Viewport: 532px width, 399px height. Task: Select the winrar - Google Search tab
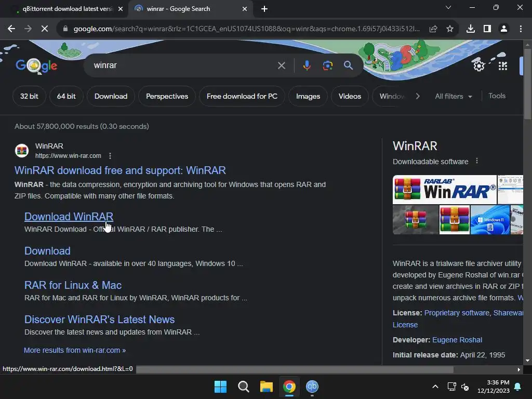point(190,9)
